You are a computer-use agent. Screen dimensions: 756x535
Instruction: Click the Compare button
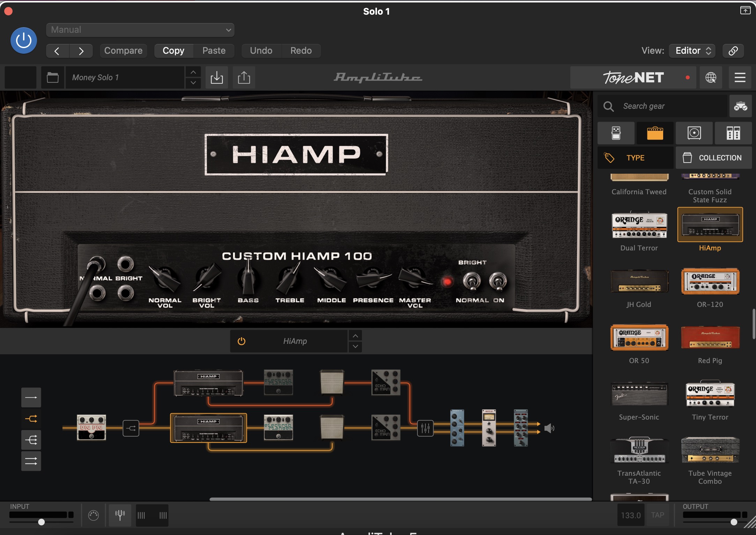(123, 51)
